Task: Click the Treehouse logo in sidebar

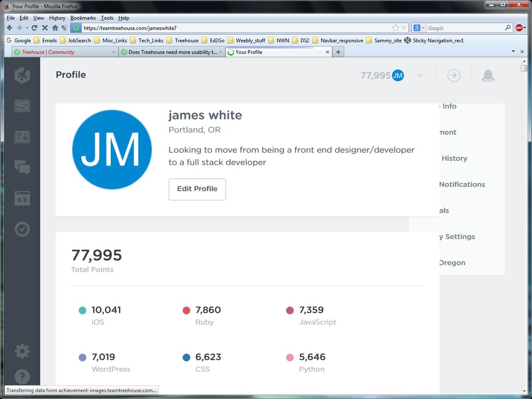Action: pyautogui.click(x=22, y=75)
